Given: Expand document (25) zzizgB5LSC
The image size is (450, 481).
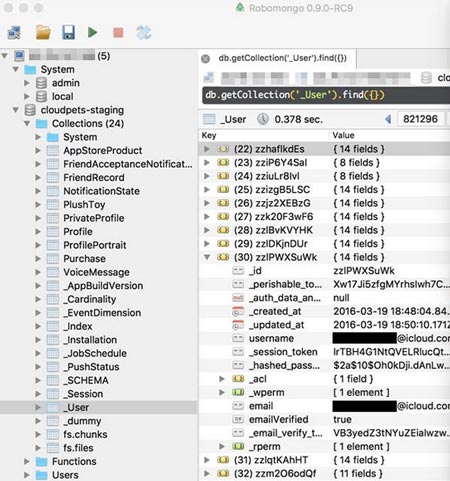Looking at the screenshot, I should 207,190.
